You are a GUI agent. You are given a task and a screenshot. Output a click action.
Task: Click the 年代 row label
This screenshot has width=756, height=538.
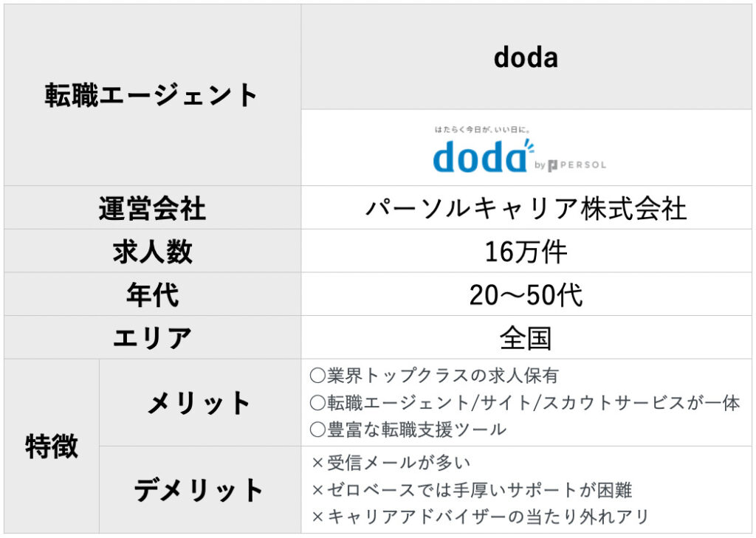pyautogui.click(x=152, y=294)
